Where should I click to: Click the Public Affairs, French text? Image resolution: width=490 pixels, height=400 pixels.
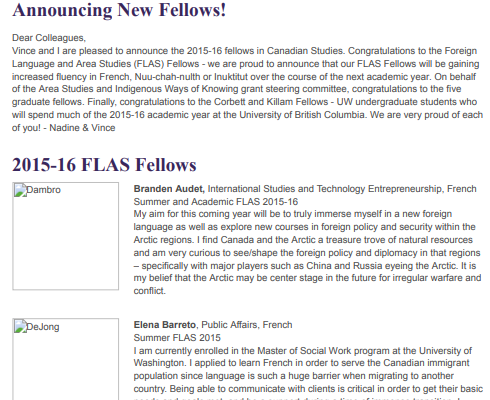point(247,325)
